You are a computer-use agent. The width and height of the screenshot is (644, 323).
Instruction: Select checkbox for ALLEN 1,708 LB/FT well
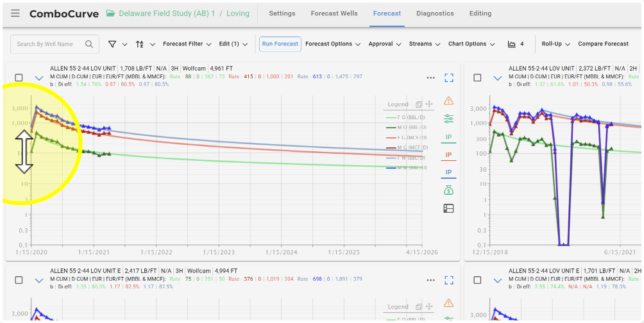click(19, 78)
